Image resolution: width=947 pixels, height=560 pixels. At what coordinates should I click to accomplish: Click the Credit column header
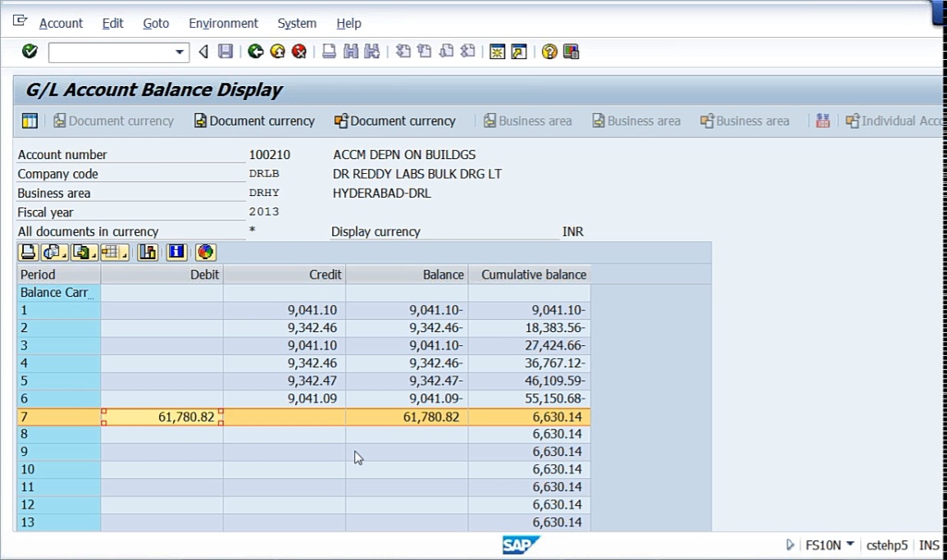click(x=285, y=275)
